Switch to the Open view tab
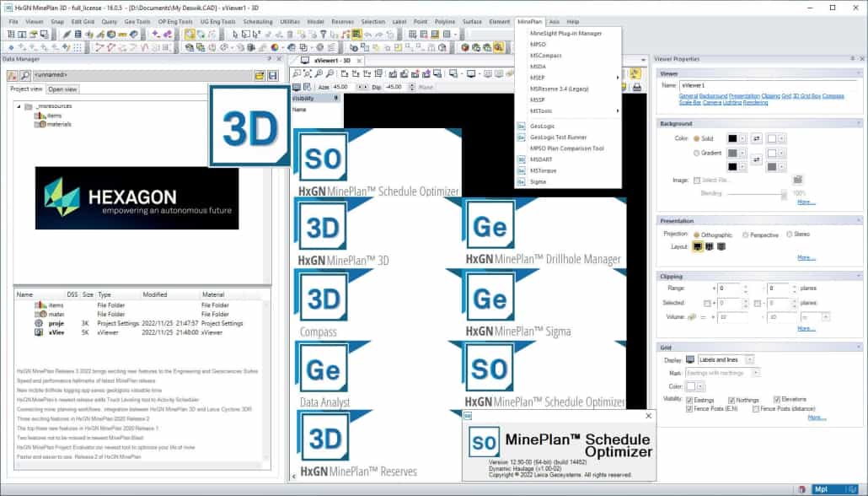This screenshot has width=868, height=496. 62,89
